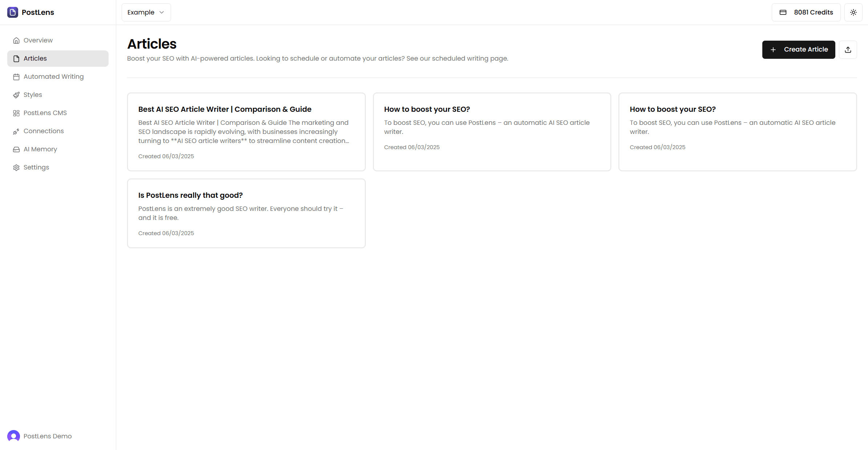Image resolution: width=868 pixels, height=450 pixels.
Task: Click the Automated Writing calendar icon
Action: (x=16, y=77)
